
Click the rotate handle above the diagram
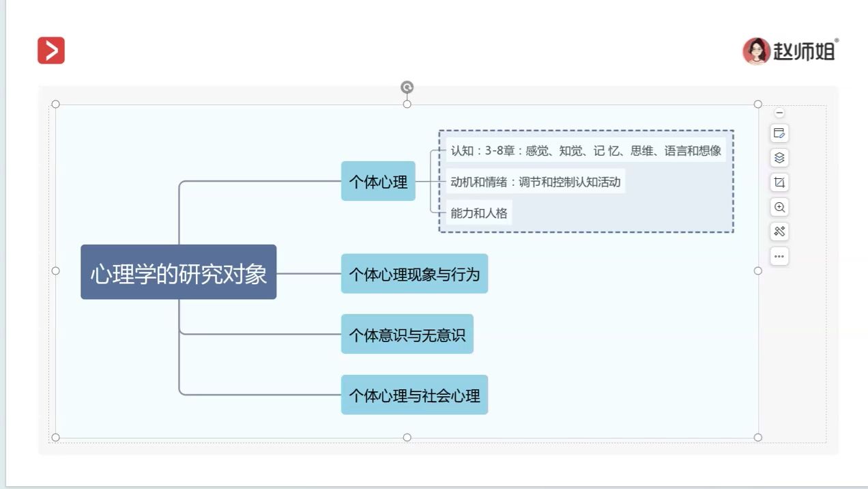click(407, 87)
